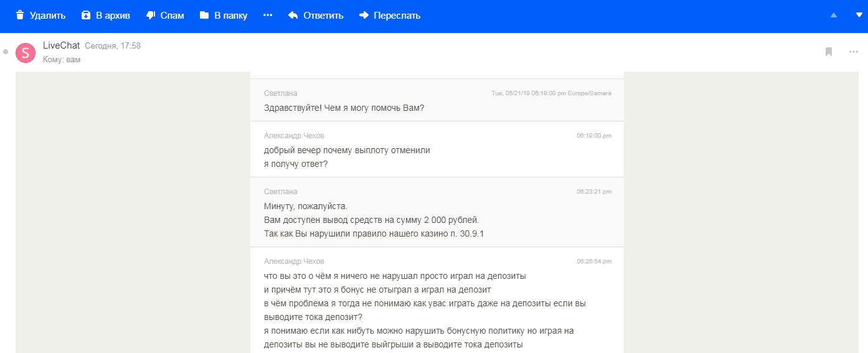Expand the recipient line 'Кому: вам'
The height and width of the screenshot is (353, 868).
click(x=62, y=60)
